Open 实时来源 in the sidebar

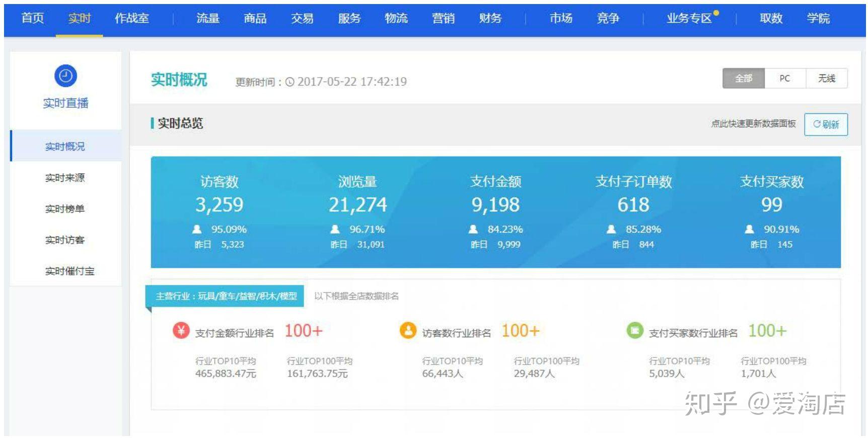tap(65, 177)
